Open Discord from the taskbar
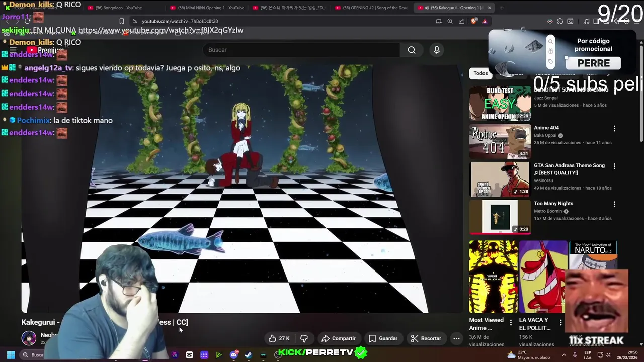This screenshot has width=644, height=362. [x=233, y=355]
